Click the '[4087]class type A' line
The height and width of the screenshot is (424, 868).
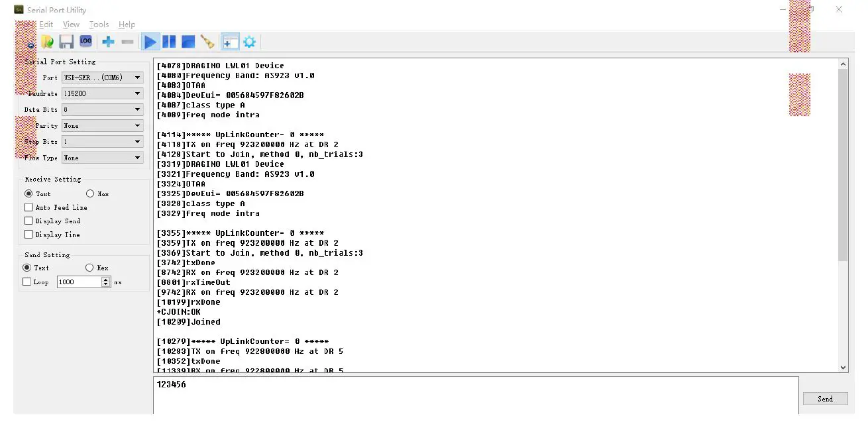pyautogui.click(x=201, y=105)
